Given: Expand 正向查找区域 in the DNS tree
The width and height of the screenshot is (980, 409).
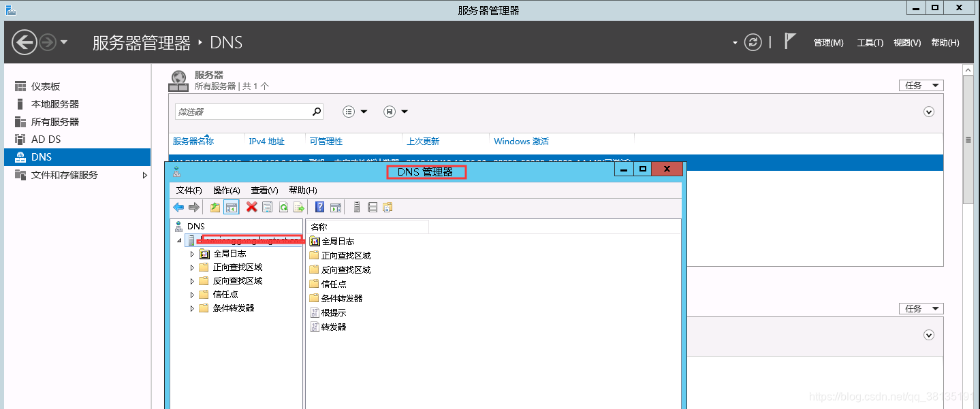Looking at the screenshot, I should point(192,267).
